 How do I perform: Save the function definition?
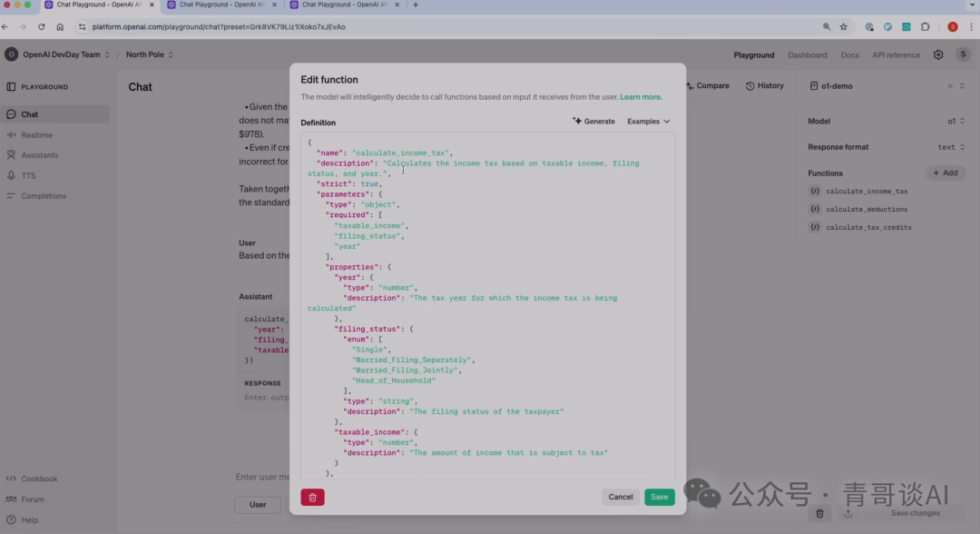[x=660, y=497]
